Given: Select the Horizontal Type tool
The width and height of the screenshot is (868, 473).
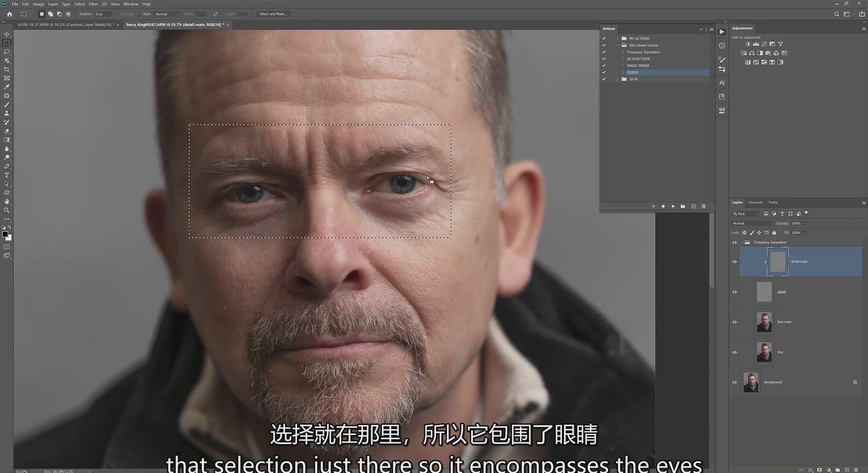Looking at the screenshot, I should (x=7, y=175).
